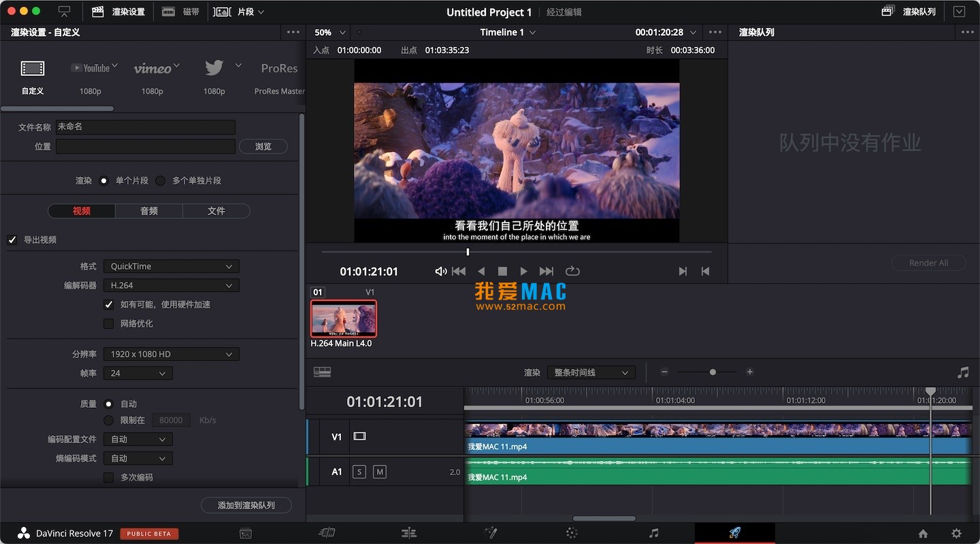Toggle the hardware acceleration checkbox
The height and width of the screenshot is (544, 980).
point(108,304)
